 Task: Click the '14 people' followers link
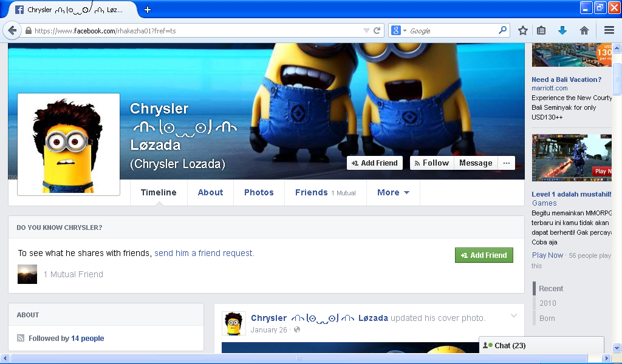(87, 339)
